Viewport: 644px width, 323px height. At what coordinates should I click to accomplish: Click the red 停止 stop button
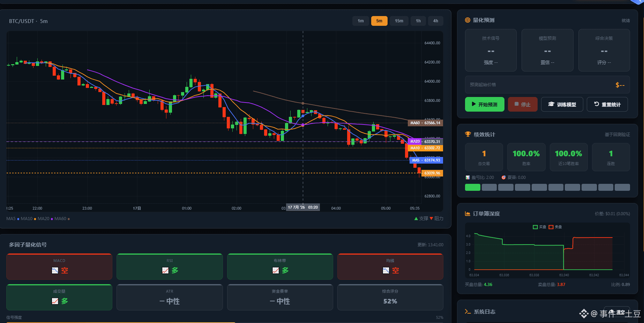pos(523,104)
